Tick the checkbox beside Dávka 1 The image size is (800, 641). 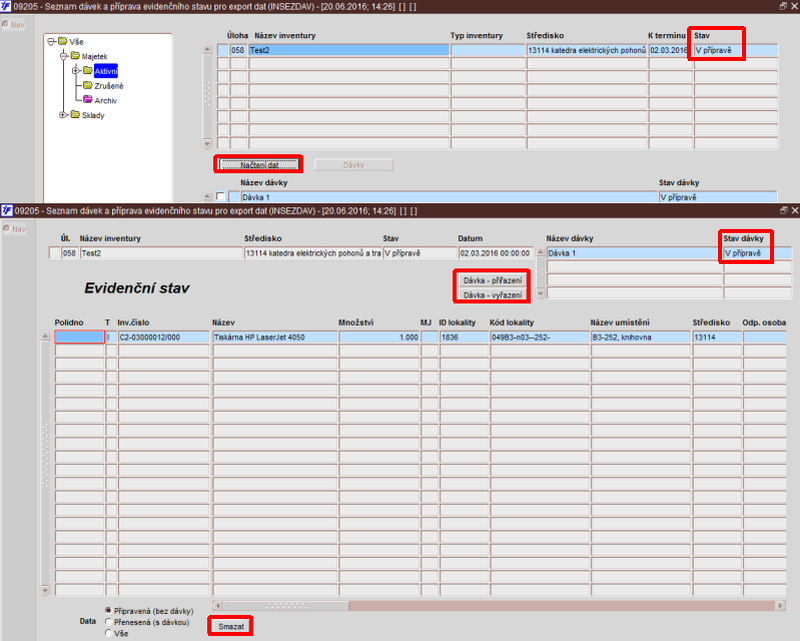coord(220,196)
